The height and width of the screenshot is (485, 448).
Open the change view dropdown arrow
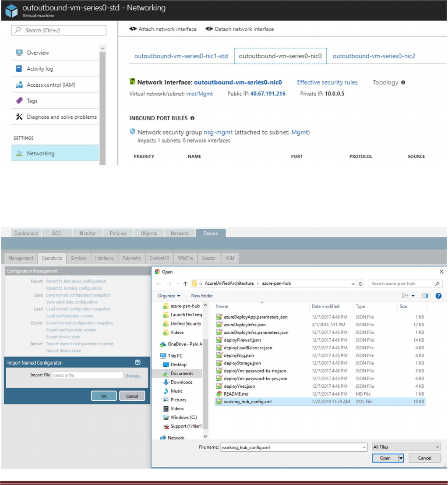coord(413,296)
